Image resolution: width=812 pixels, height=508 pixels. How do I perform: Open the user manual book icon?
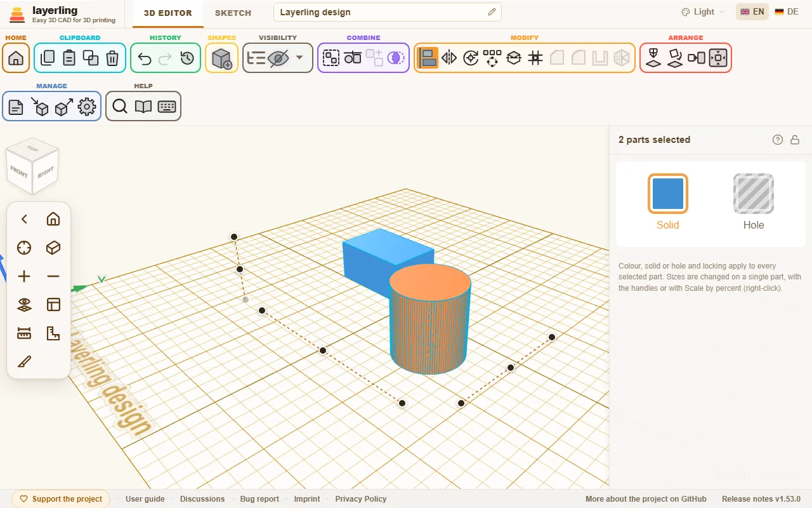click(x=143, y=107)
